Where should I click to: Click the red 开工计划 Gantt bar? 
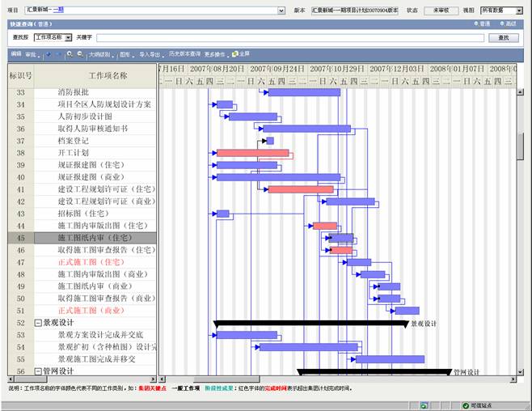tap(252, 153)
